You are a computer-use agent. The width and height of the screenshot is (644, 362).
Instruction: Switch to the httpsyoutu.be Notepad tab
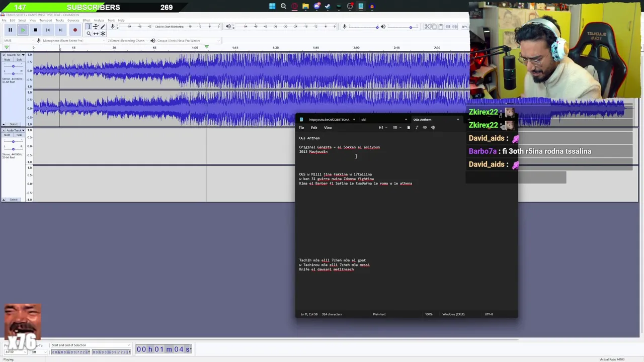pyautogui.click(x=329, y=120)
